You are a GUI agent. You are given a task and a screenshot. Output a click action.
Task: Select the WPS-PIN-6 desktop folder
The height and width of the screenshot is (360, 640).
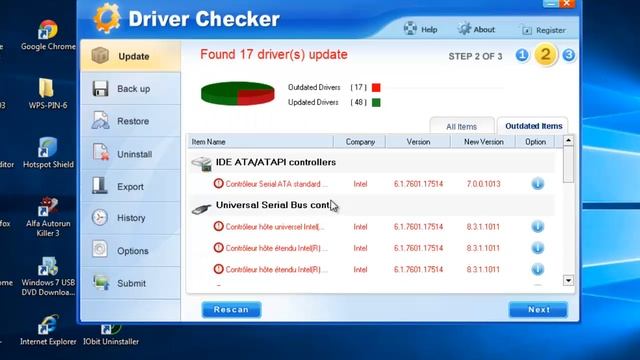point(48,94)
